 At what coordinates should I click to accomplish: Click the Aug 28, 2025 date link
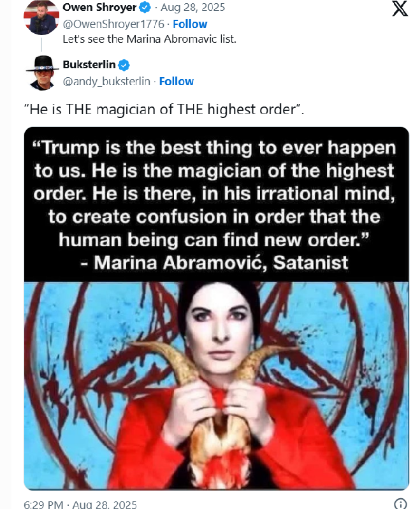(x=193, y=7)
